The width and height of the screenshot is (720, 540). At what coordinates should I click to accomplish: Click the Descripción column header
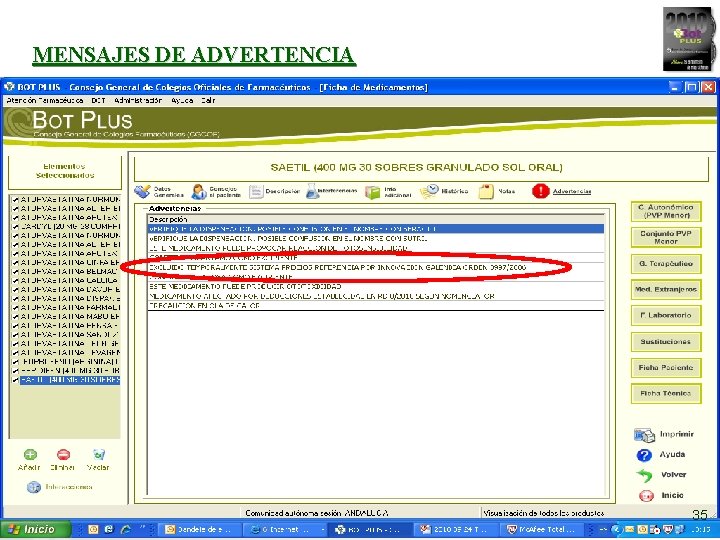click(376, 219)
